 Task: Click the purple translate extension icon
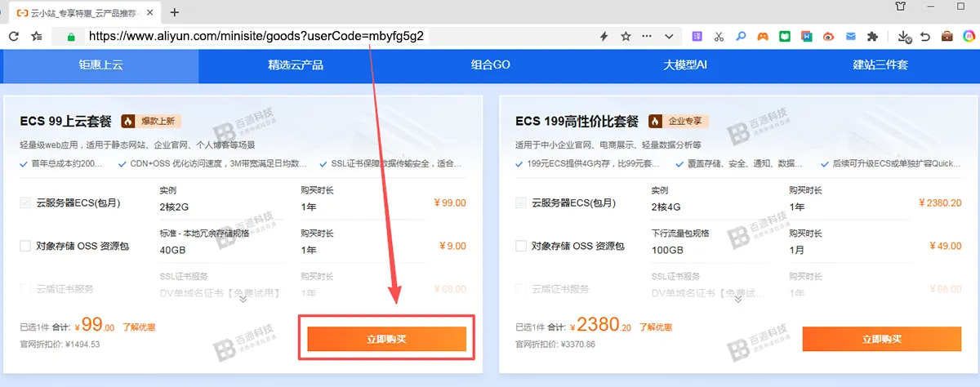click(697, 37)
